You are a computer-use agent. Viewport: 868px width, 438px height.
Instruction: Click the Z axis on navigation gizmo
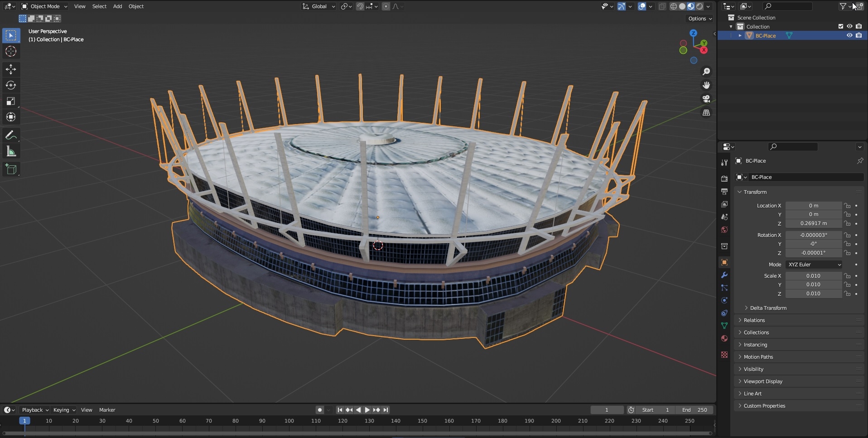click(x=693, y=33)
